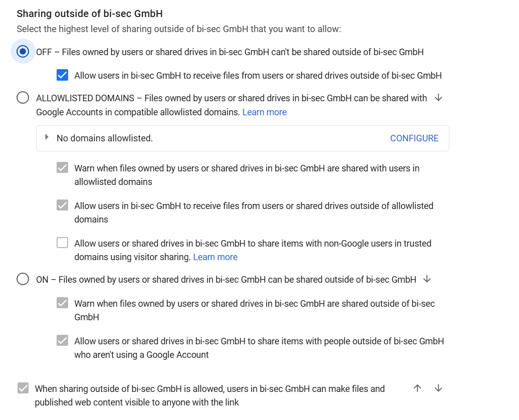Click the 'No domains allowlisted.' text

(105, 138)
